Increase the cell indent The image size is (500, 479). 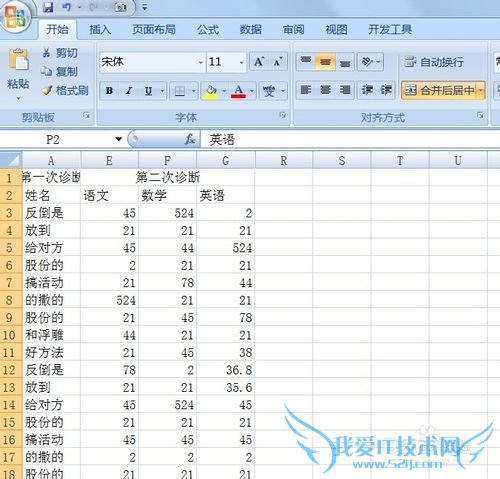(x=386, y=90)
